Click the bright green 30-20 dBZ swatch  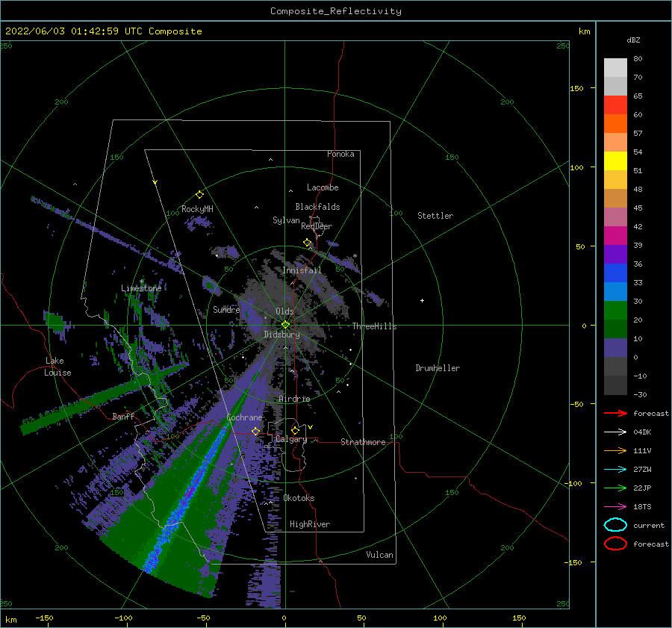(615, 310)
